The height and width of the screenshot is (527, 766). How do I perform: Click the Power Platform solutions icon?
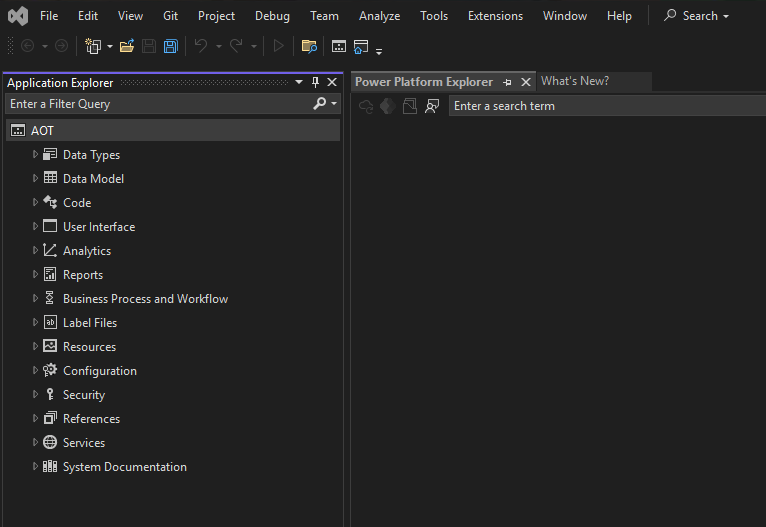click(410, 106)
